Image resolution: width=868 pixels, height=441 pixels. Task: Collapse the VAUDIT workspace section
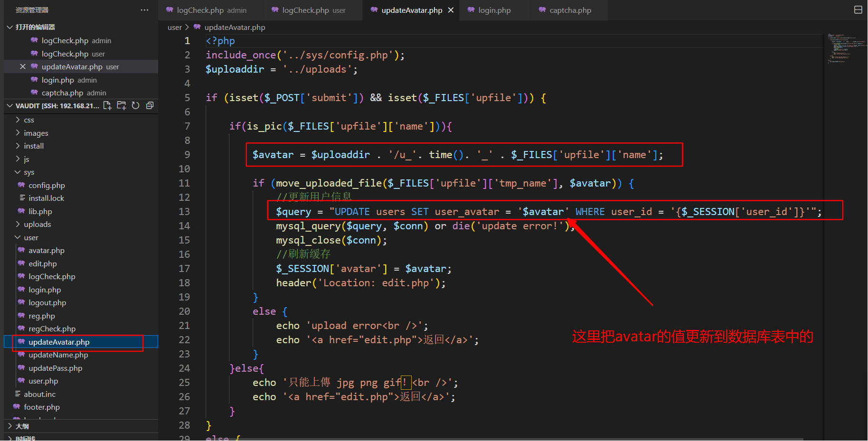click(9, 105)
